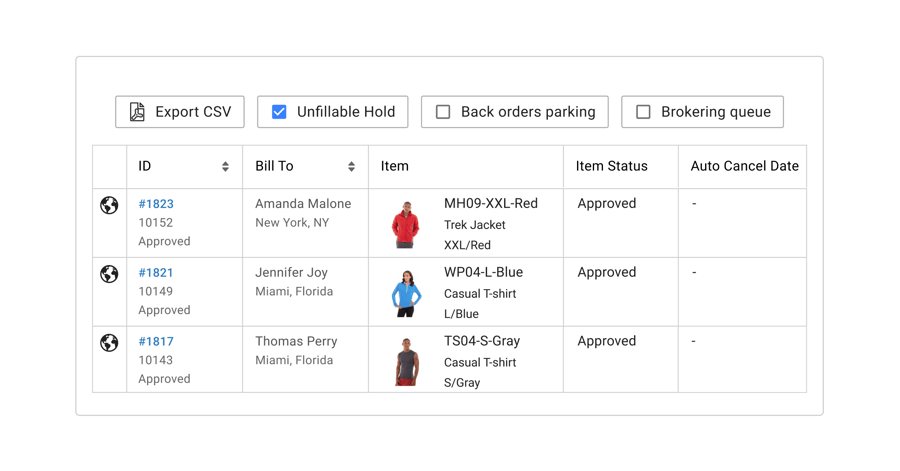The width and height of the screenshot is (900, 471).
Task: Sort the table by ID column arrows
Action: pyautogui.click(x=225, y=167)
